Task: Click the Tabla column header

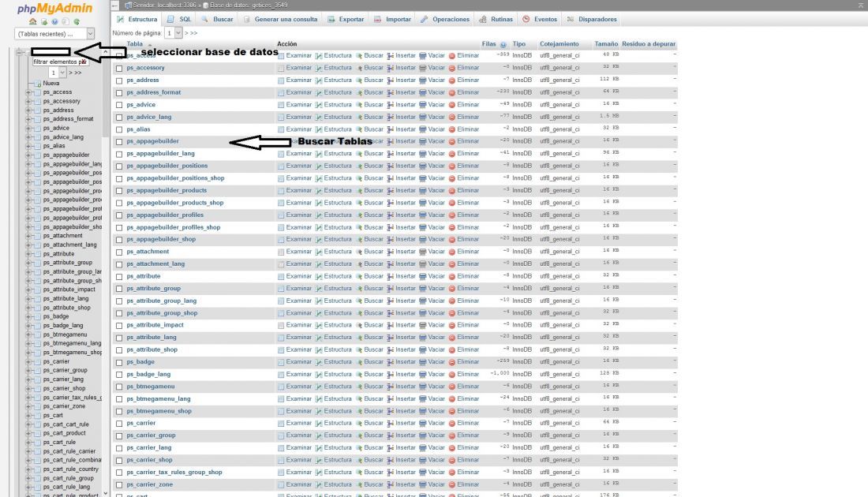Action: [x=134, y=43]
